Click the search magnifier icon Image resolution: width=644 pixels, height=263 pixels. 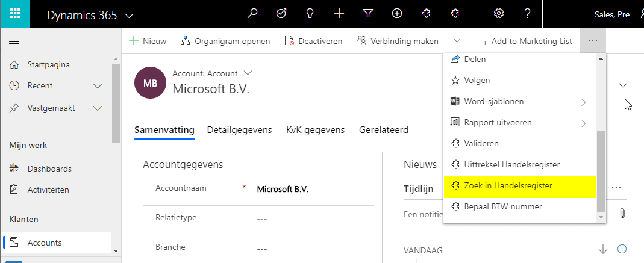(x=253, y=14)
